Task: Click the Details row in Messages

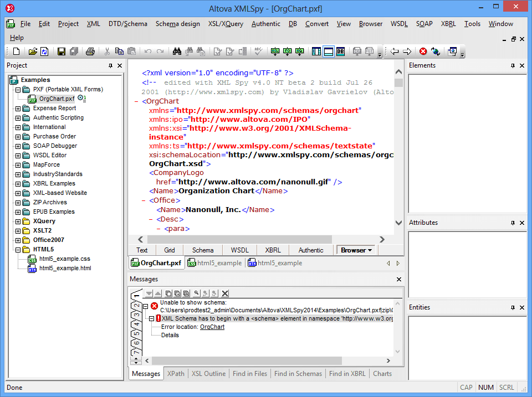Action: tap(170, 336)
